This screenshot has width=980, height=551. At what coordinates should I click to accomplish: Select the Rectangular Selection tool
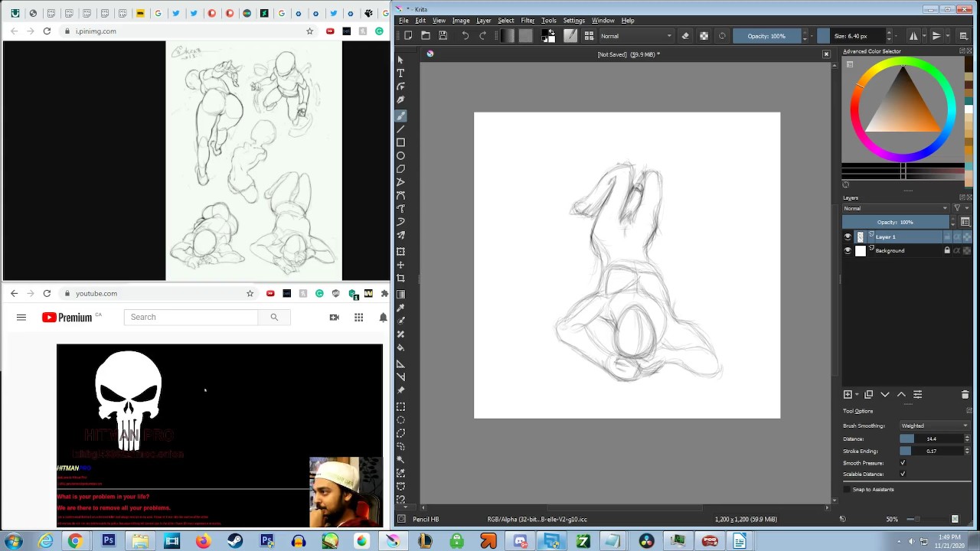tap(400, 406)
